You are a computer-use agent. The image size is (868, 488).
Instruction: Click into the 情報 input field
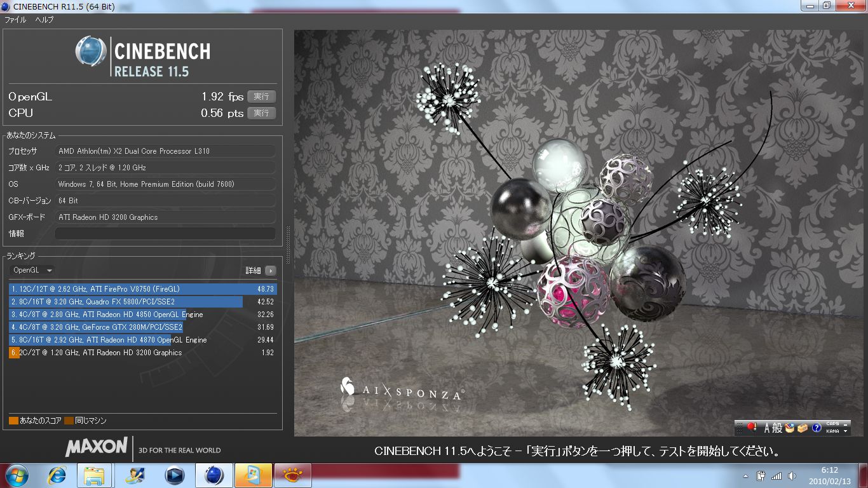click(x=165, y=233)
